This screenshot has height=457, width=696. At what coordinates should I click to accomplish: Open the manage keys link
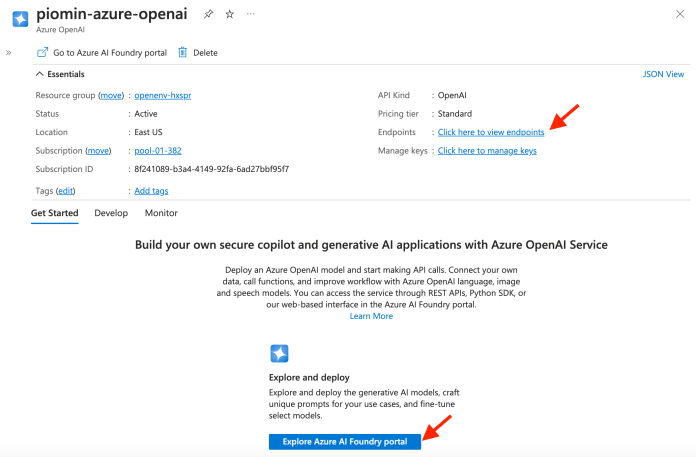(x=487, y=150)
